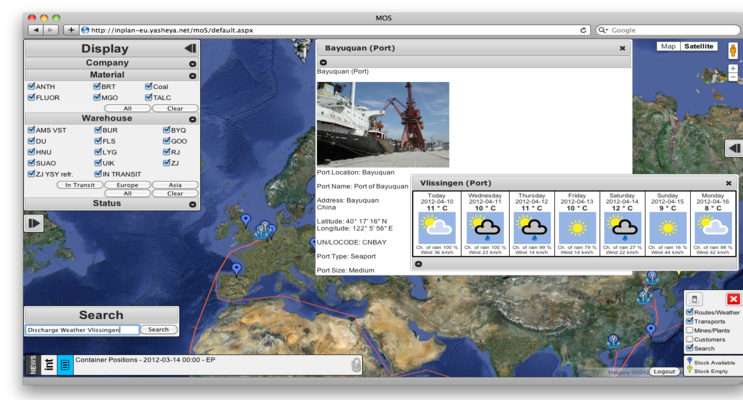This screenshot has width=743, height=400.
Task: Click the Material 'All' button
Action: click(127, 108)
